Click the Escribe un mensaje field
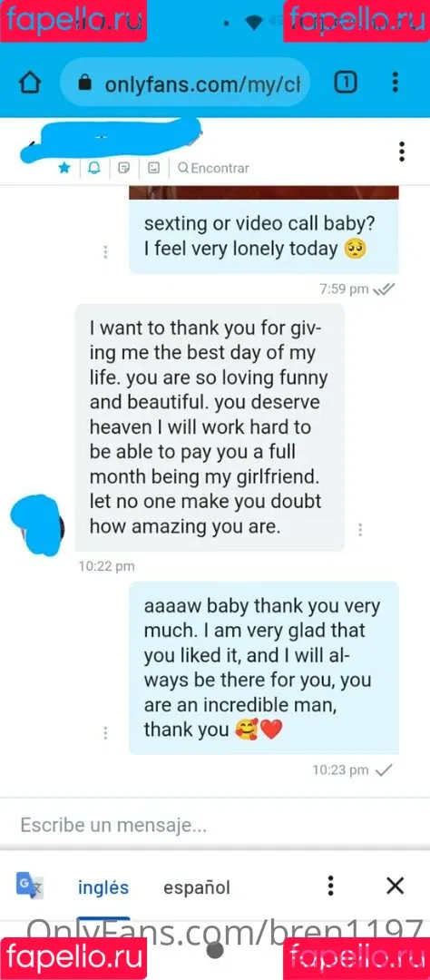This screenshot has width=430, height=980. pyautogui.click(x=215, y=825)
